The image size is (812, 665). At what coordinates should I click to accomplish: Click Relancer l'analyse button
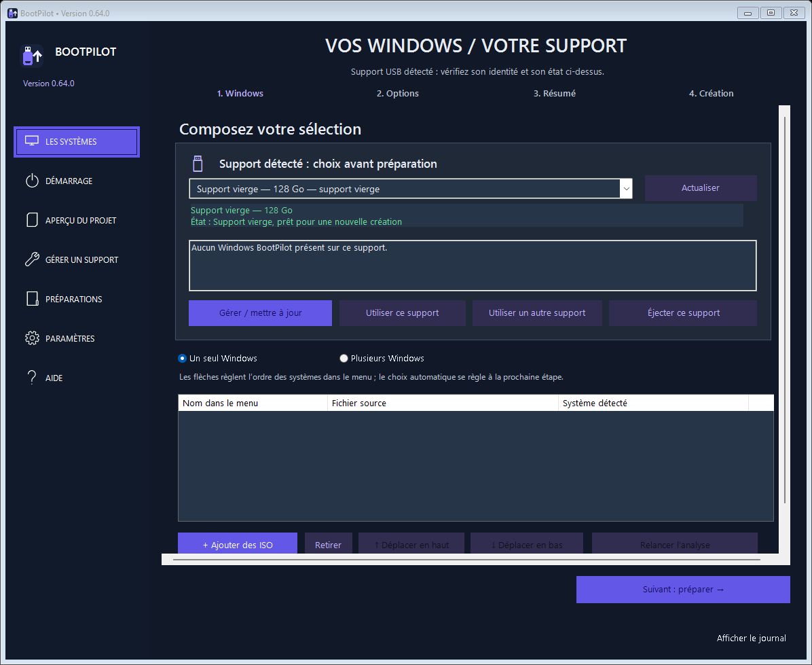tap(675, 543)
